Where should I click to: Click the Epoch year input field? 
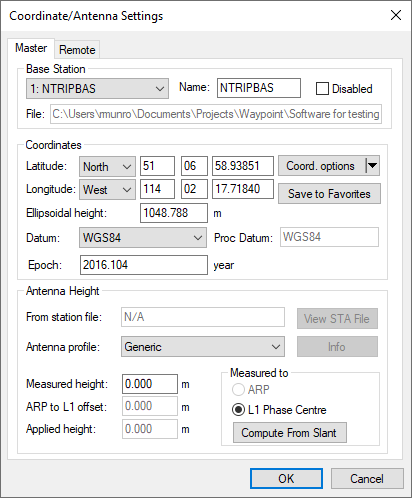pyautogui.click(x=144, y=265)
